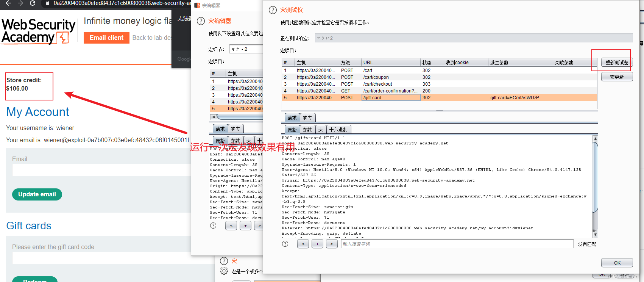Select the 头 view tab in macro tester
644x282 pixels.
[321, 130]
